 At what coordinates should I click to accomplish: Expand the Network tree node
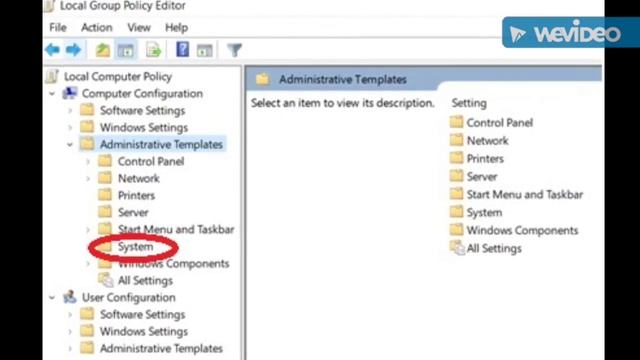tap(88, 179)
